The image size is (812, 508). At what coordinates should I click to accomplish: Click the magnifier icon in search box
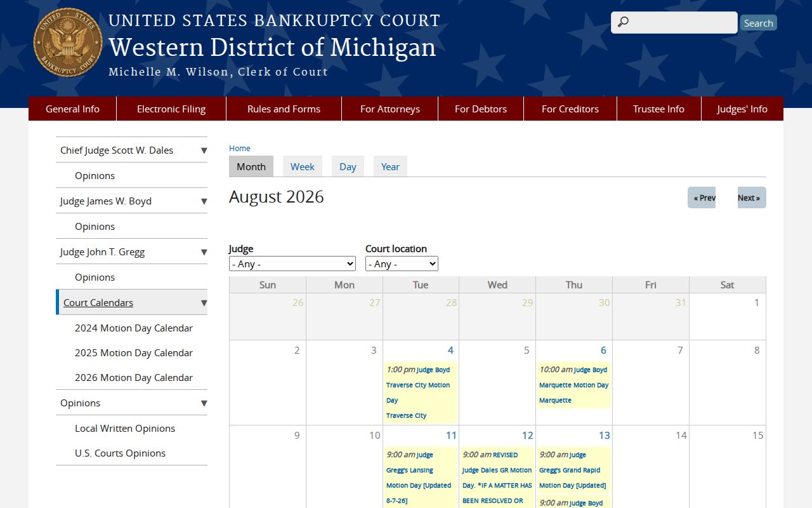point(623,22)
